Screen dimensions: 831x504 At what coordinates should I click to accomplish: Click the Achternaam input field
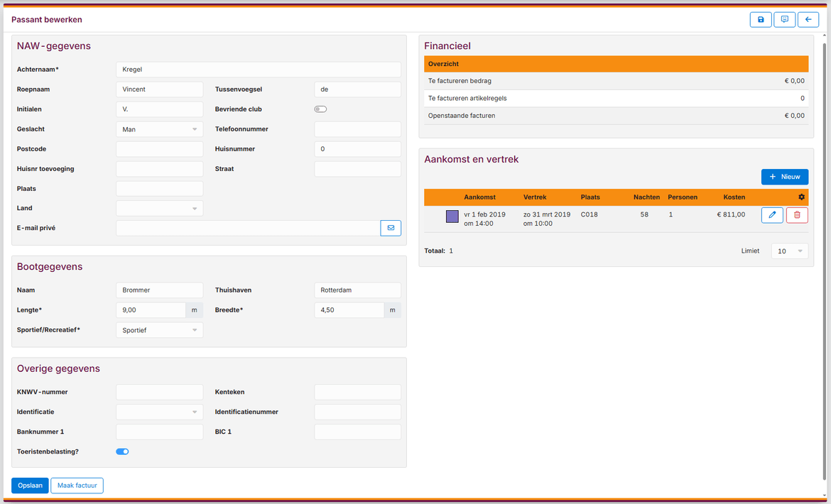click(x=258, y=70)
